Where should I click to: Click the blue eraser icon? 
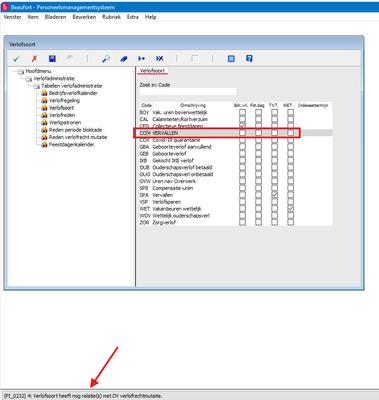coord(124,59)
